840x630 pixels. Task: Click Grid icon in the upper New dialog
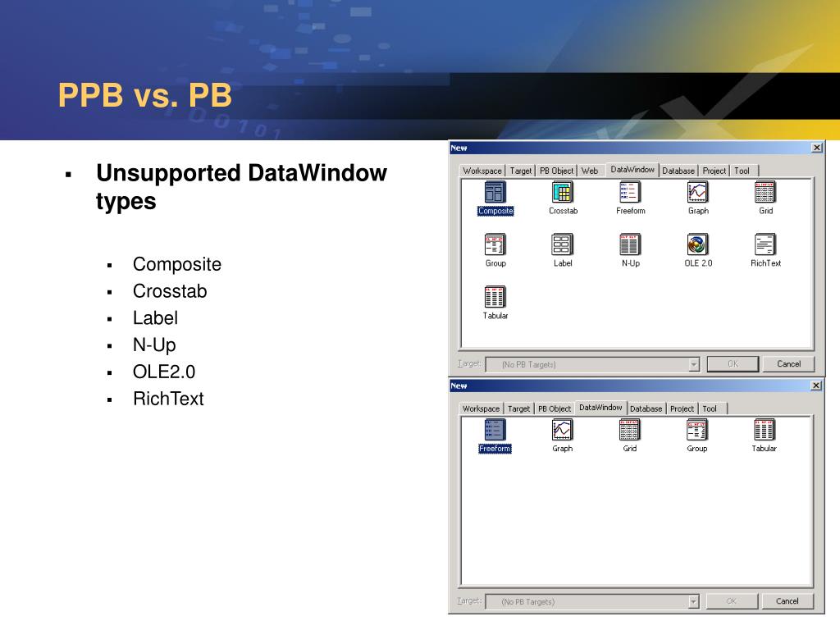[x=765, y=193]
